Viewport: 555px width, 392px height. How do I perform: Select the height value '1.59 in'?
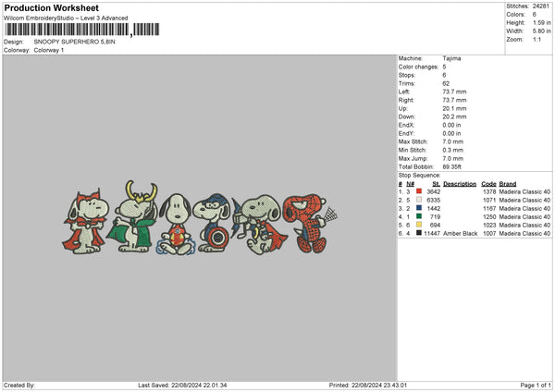542,22
